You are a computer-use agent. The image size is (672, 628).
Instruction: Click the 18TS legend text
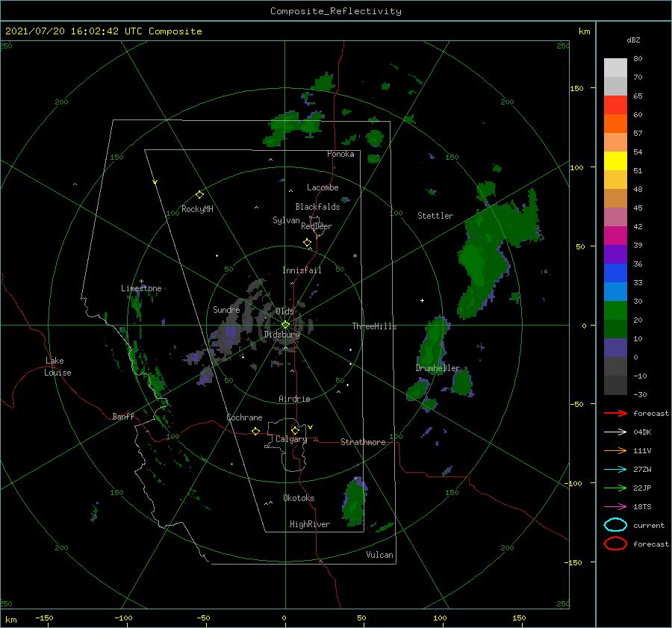642,507
